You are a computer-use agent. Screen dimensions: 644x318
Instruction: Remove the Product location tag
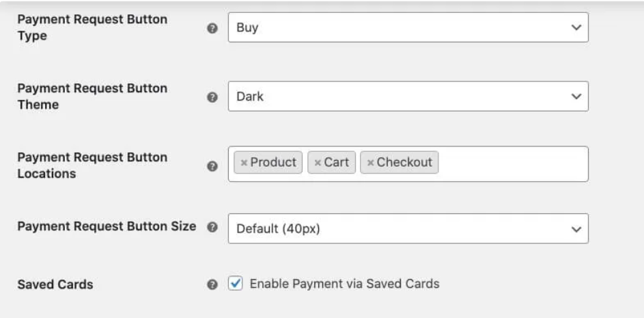click(x=244, y=163)
